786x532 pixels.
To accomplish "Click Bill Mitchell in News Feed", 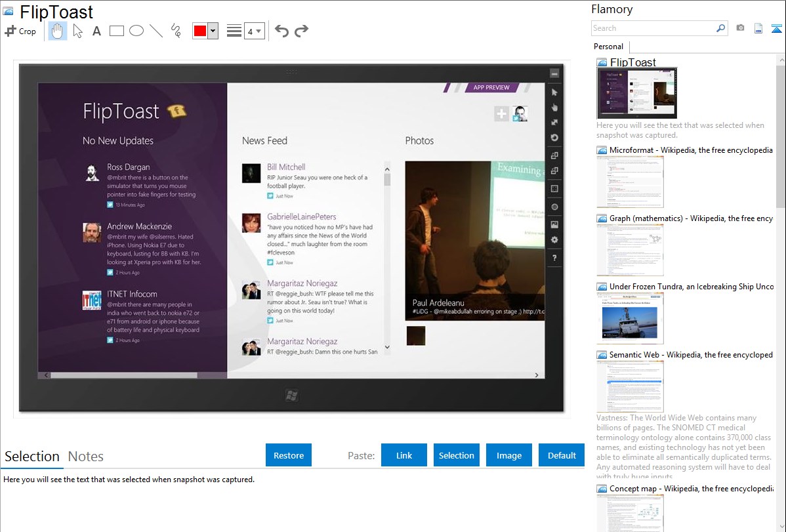I will point(285,167).
